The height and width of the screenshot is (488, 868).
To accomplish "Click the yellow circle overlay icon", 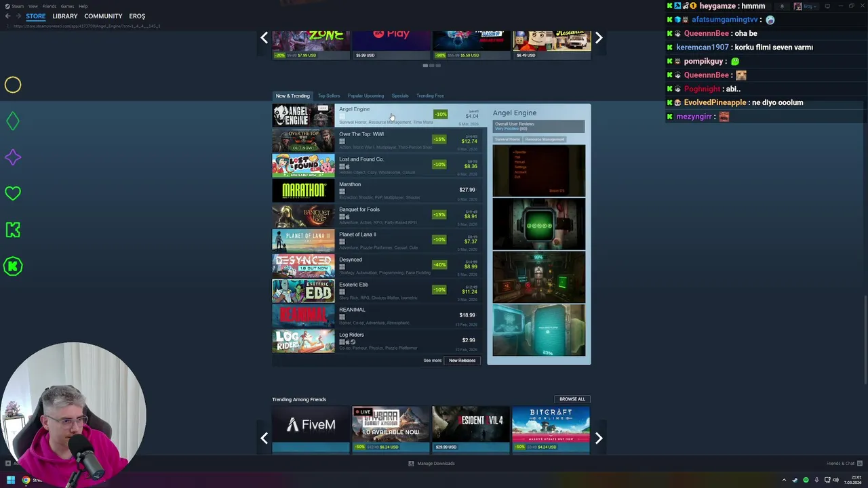I will point(13,85).
